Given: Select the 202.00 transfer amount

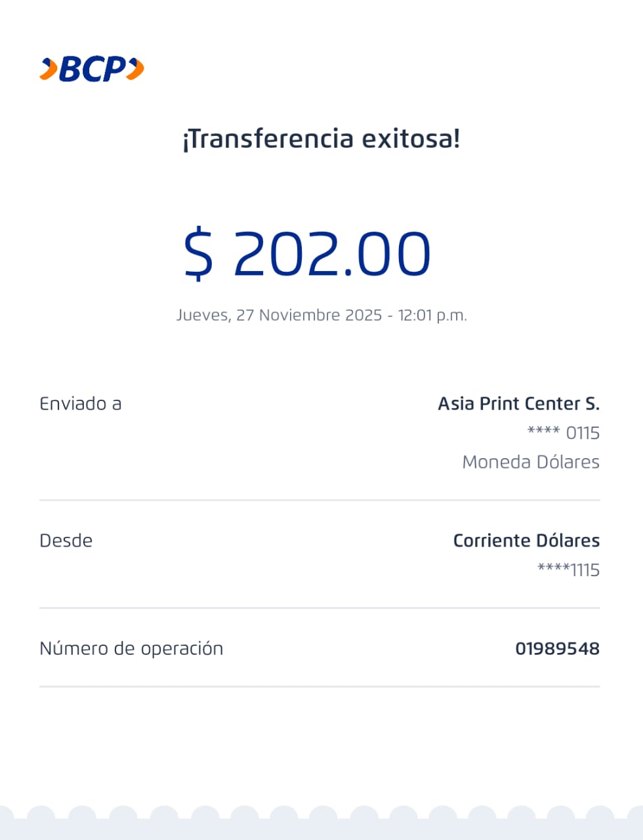Looking at the screenshot, I should (331, 254).
